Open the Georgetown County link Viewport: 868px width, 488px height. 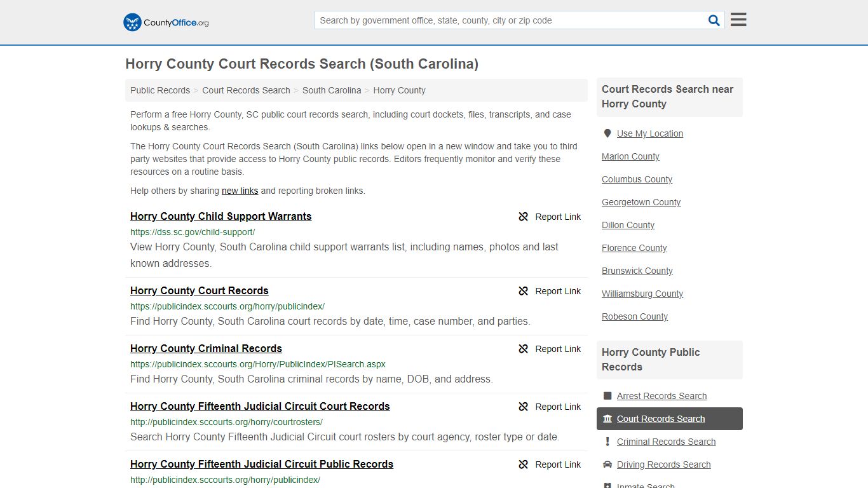641,202
